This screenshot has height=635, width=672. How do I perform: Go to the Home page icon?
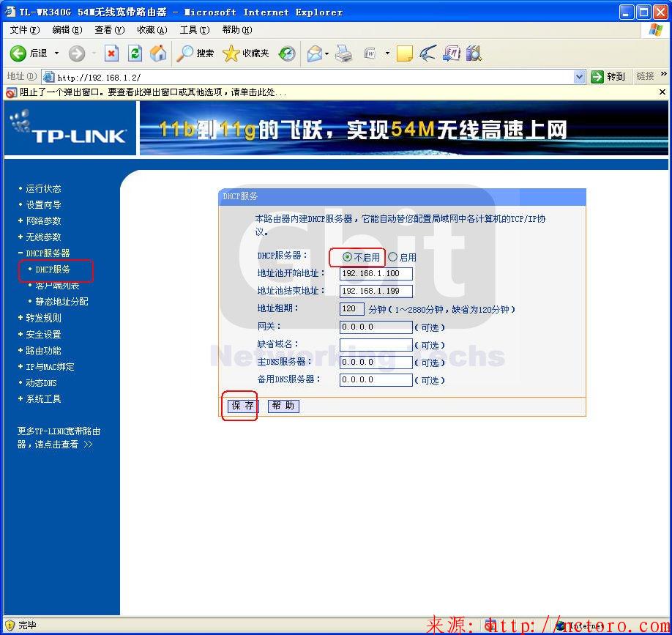tap(158, 53)
